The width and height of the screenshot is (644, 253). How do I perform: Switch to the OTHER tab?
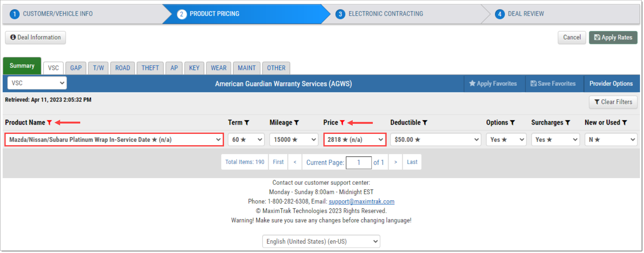pos(276,68)
